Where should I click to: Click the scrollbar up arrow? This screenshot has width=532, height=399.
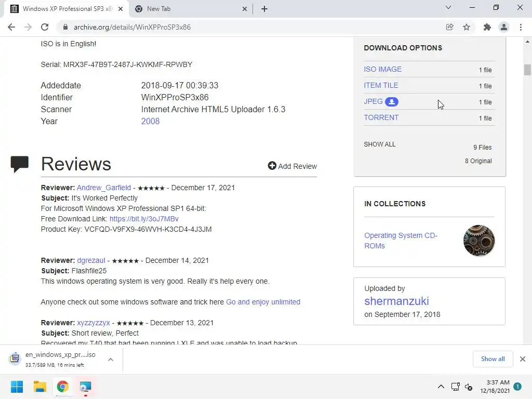pyautogui.click(x=527, y=42)
